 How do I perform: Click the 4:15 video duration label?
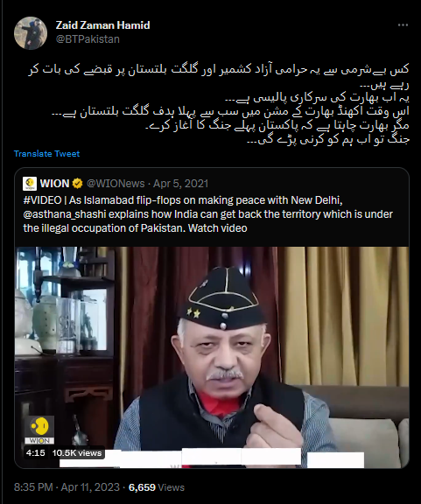[x=35, y=453]
